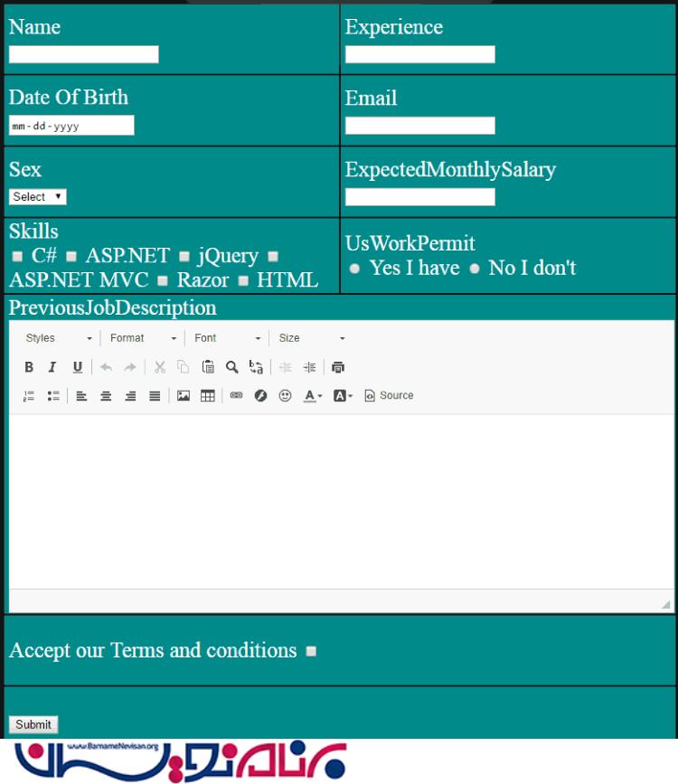Open the Sex Select dropdown
This screenshot has height=784, width=678.
[x=37, y=196]
